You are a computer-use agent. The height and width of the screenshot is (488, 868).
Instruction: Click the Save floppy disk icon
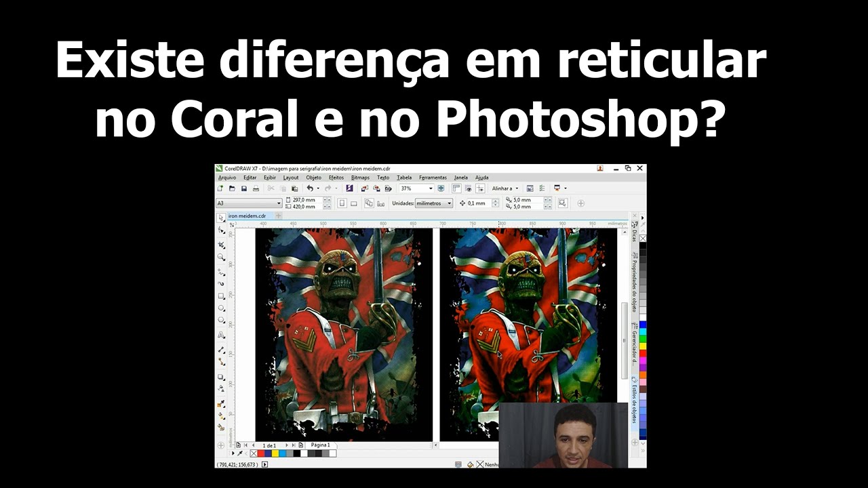244,188
